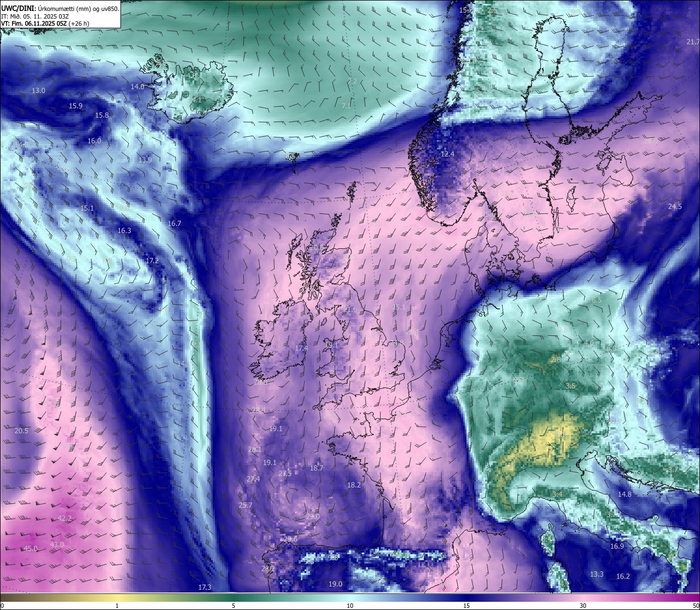Click the 13.3 value label

[x=597, y=574]
